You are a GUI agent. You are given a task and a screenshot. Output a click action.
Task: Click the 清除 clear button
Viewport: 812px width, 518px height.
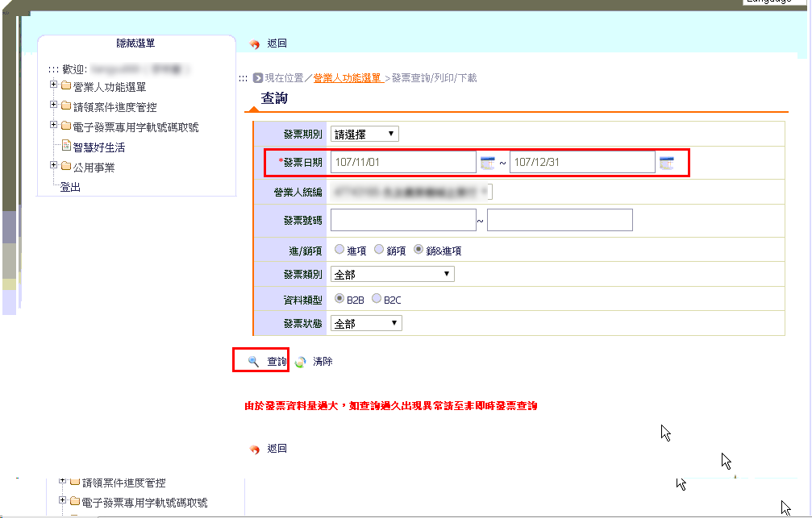[323, 361]
